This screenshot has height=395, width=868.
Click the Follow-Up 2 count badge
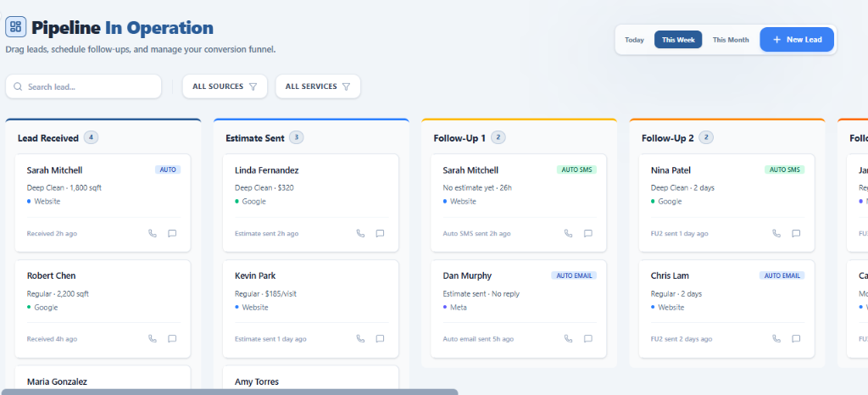[x=706, y=137]
